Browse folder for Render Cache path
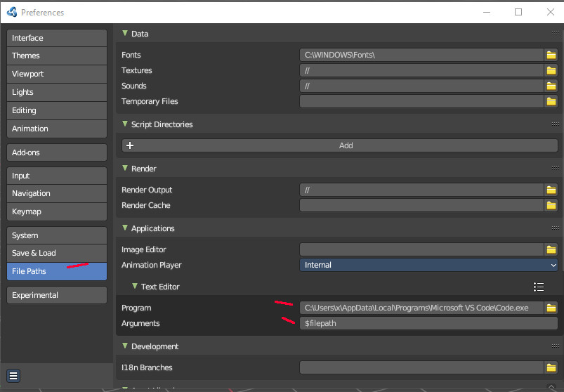 (551, 205)
